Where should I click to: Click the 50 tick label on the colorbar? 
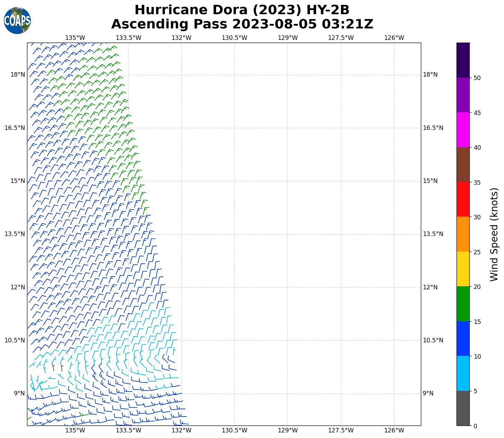pos(477,78)
